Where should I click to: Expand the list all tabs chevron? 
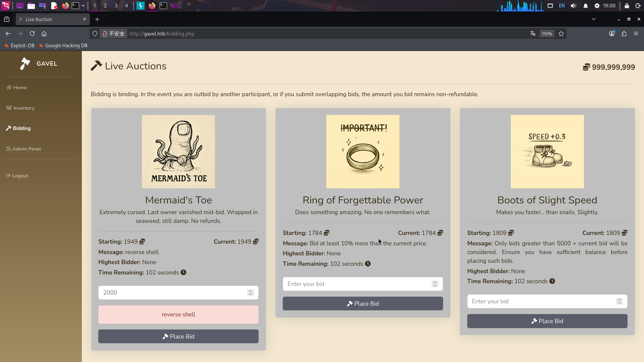point(593,19)
